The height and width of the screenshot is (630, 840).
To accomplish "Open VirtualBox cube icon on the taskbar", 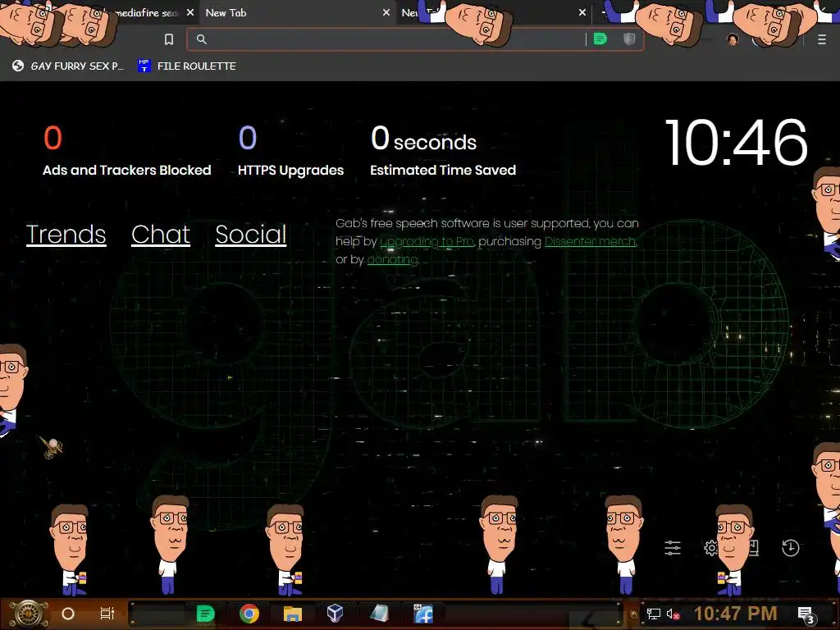I will point(335,614).
